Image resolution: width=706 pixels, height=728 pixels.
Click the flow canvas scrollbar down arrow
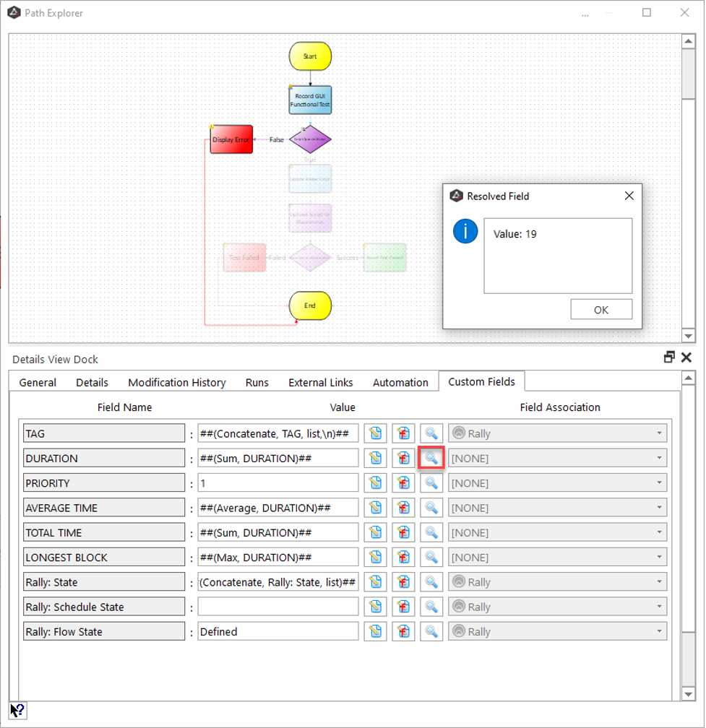click(x=689, y=336)
